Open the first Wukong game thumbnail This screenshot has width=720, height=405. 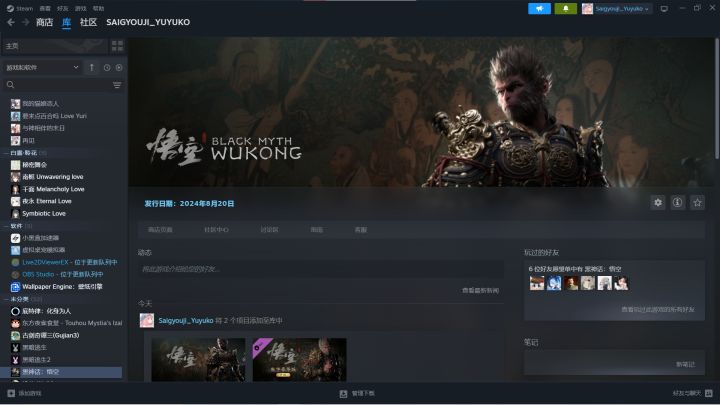pyautogui.click(x=198, y=360)
